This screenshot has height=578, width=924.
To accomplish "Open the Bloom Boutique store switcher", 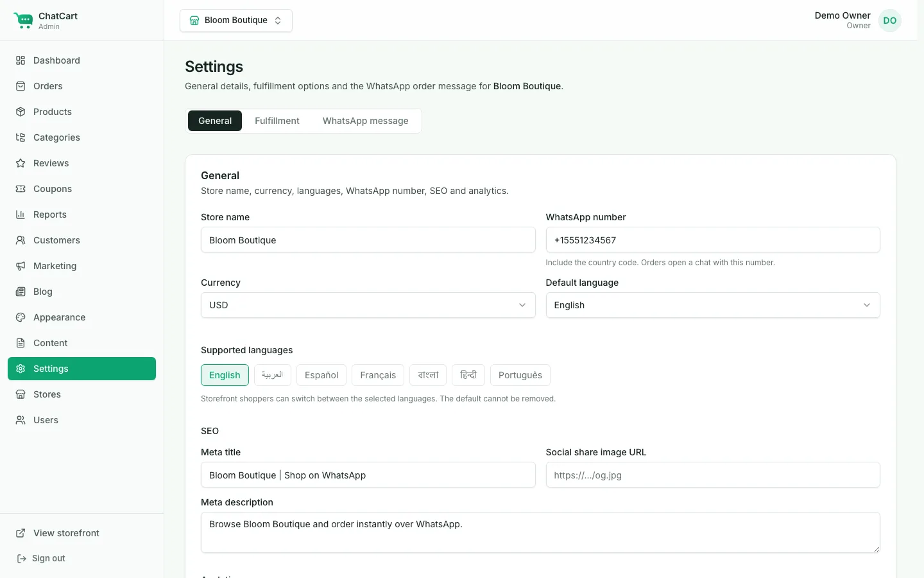I will pos(236,21).
